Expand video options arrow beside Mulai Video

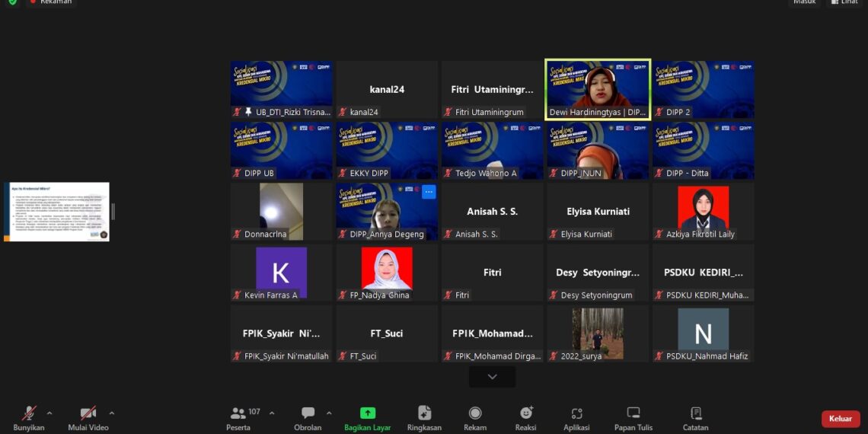112,413
